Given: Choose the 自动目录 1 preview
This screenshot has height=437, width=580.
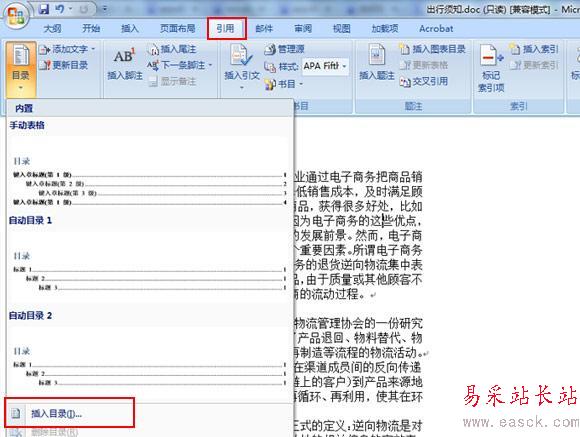Looking at the screenshot, I should 149,266.
